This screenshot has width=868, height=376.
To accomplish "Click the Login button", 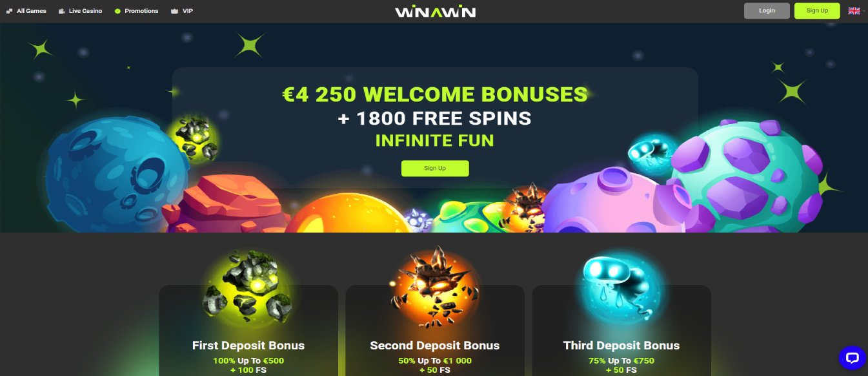I will pyautogui.click(x=767, y=11).
